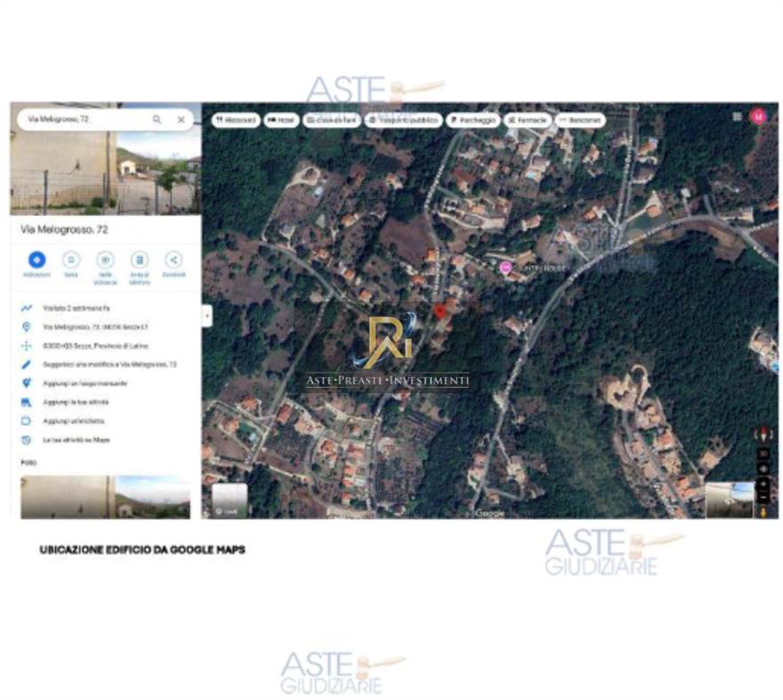Image resolution: width=783 pixels, height=700 pixels.
Task: Click the compass north control
Action: point(763,435)
